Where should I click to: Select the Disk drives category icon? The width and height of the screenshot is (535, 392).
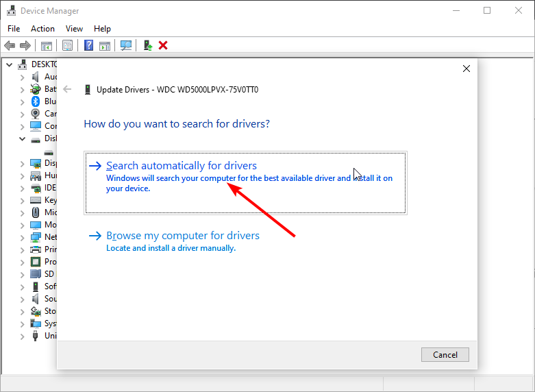click(x=36, y=140)
